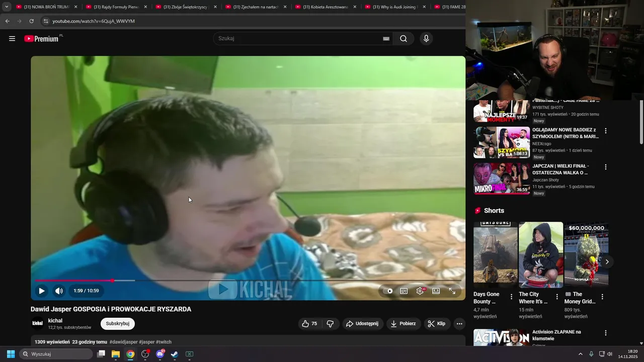The height and width of the screenshot is (362, 644).
Task: Open File Explorer from the taskbar
Action: pos(116,354)
